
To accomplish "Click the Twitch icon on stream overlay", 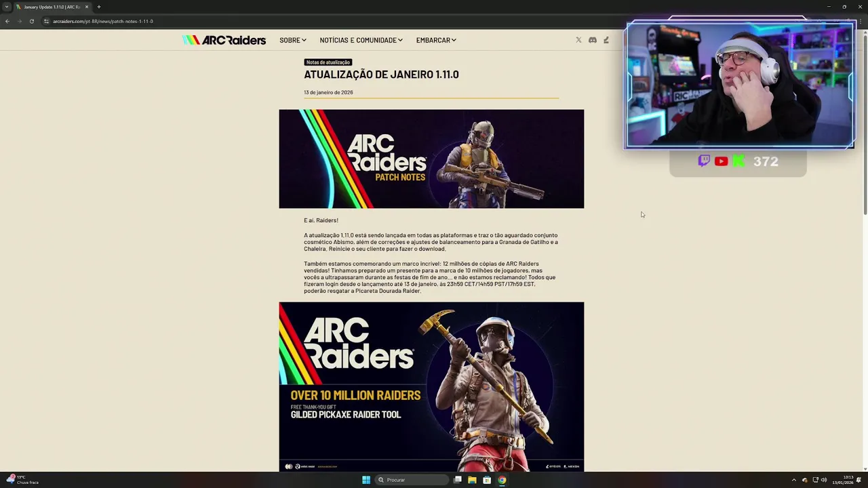I will [x=704, y=161].
